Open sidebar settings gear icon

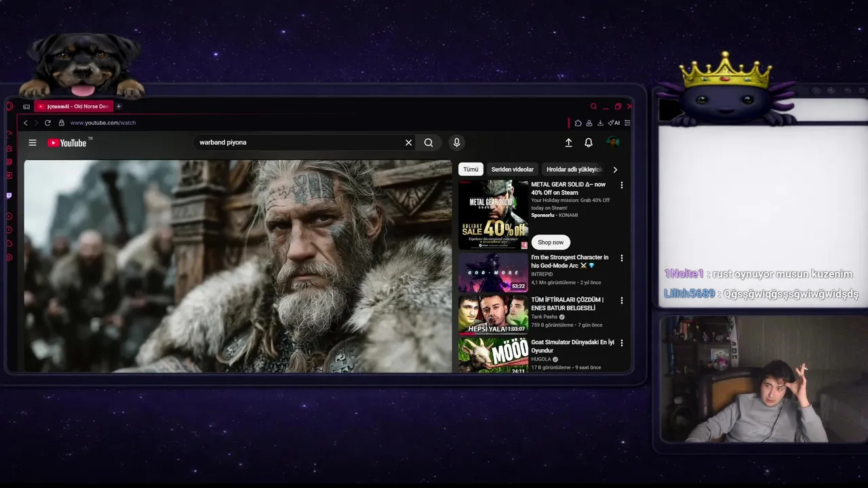[9, 257]
